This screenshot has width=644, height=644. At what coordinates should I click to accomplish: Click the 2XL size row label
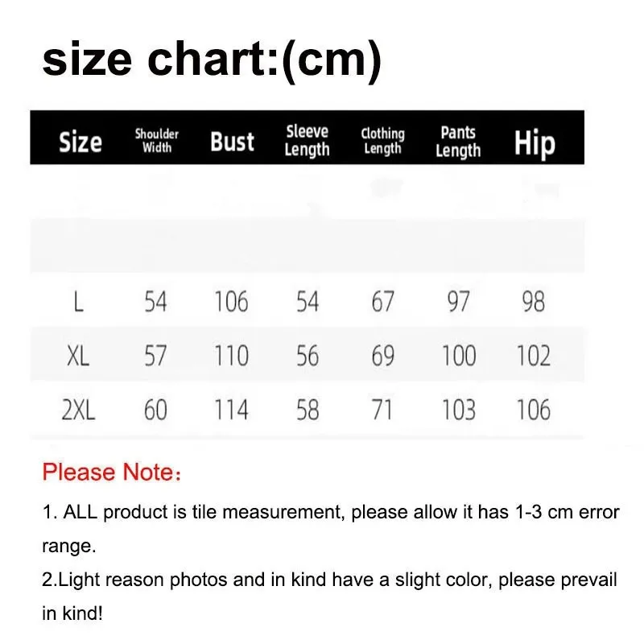[x=78, y=410]
